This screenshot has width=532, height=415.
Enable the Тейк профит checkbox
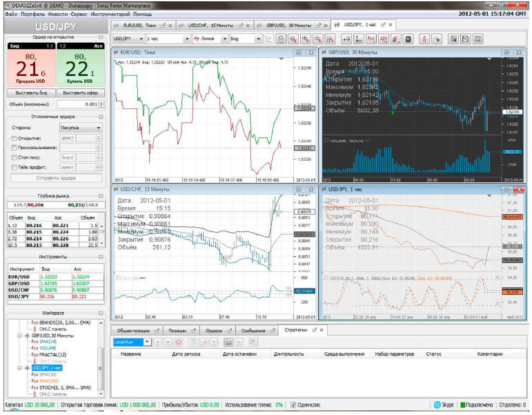pos(14,167)
